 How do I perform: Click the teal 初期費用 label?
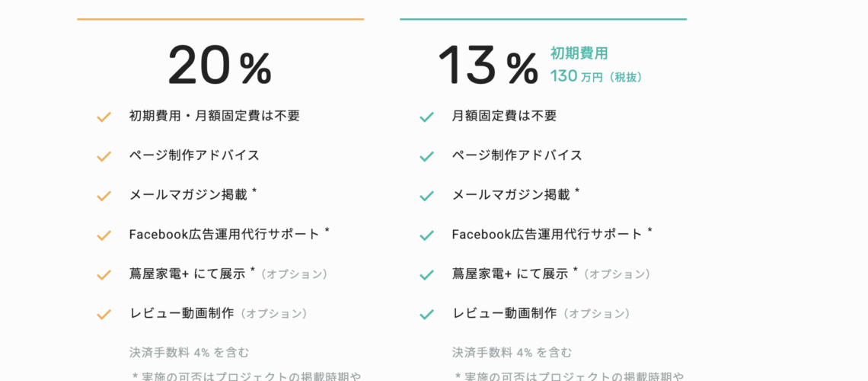tap(579, 53)
